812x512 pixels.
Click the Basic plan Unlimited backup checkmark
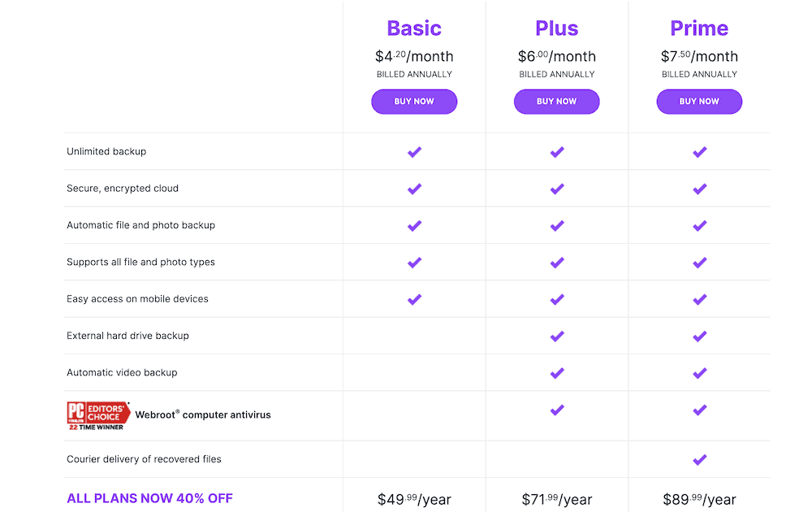pyautogui.click(x=414, y=151)
